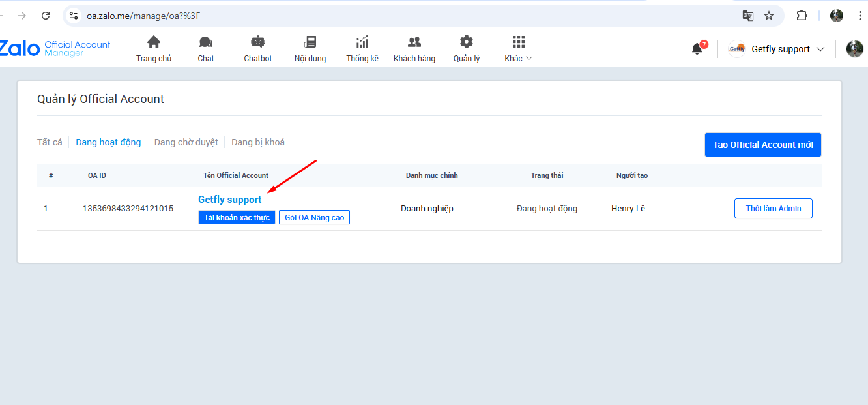
Task: Click the Người tạo column header
Action: 632,175
